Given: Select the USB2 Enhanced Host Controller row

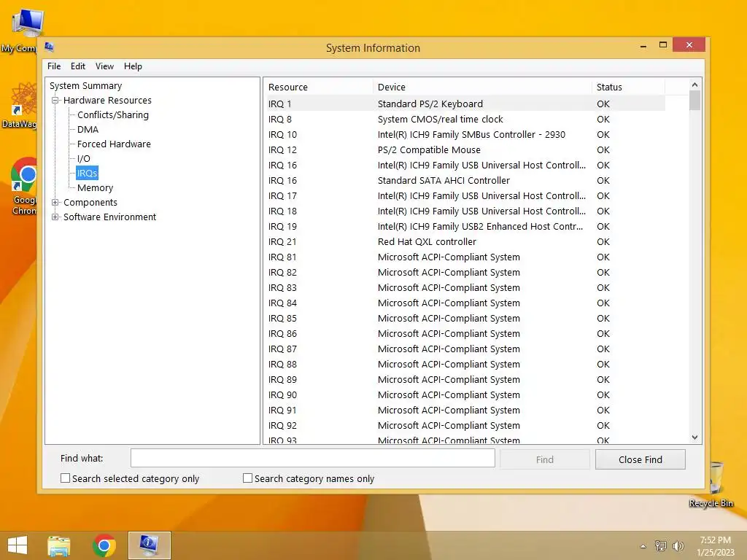Looking at the screenshot, I should [x=465, y=226].
